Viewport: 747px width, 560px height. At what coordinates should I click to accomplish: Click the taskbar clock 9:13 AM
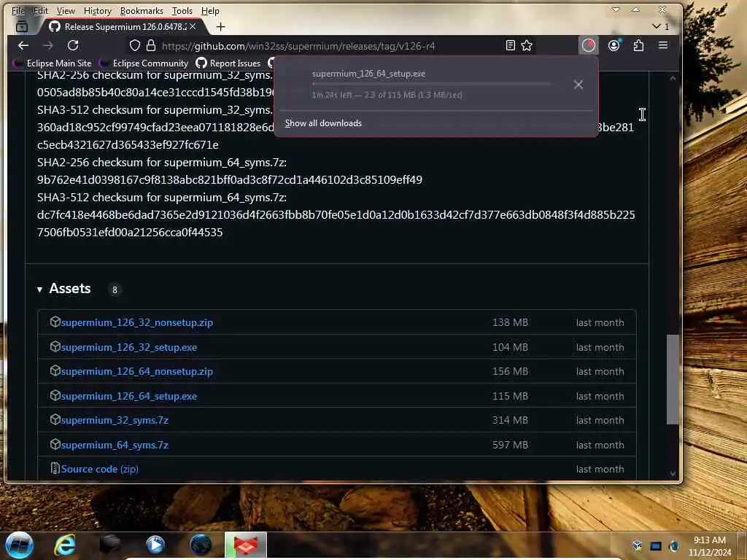pyautogui.click(x=709, y=540)
